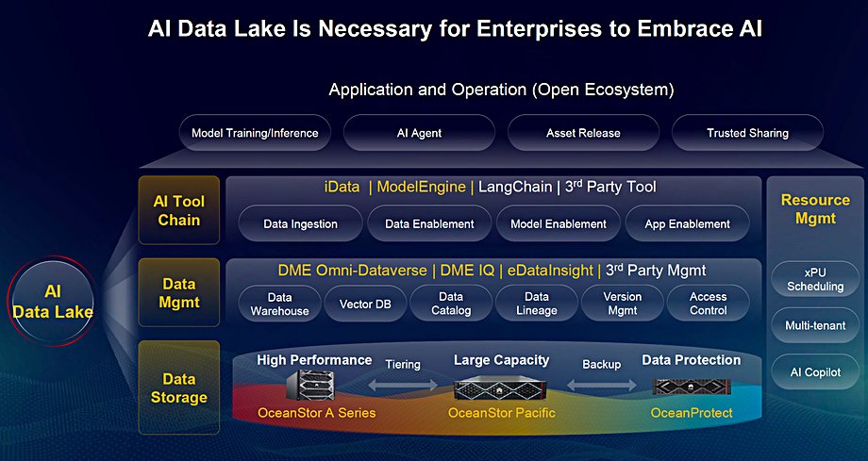Click the Large Capacity heading

click(x=502, y=360)
